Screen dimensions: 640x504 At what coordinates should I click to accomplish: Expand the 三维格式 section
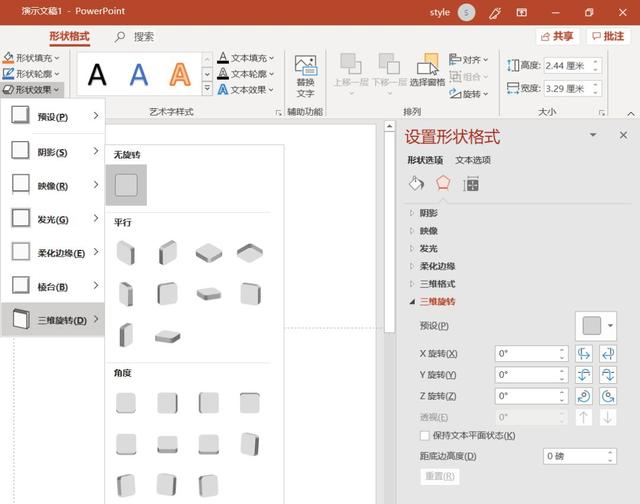pos(437,284)
